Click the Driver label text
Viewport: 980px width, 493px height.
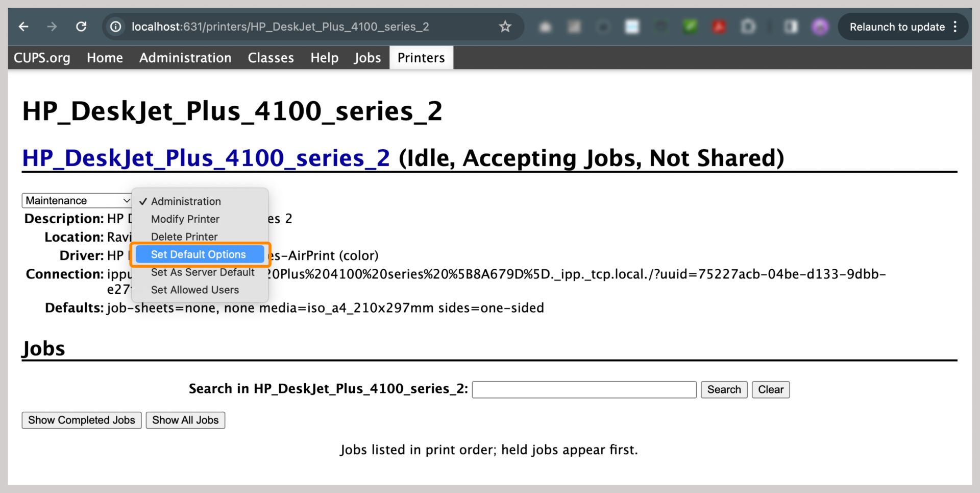tap(82, 255)
